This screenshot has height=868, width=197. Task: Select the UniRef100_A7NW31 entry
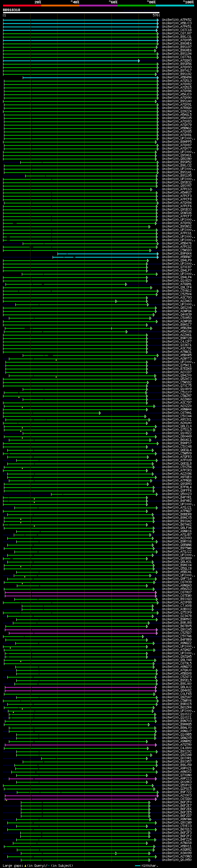coord(176,352)
